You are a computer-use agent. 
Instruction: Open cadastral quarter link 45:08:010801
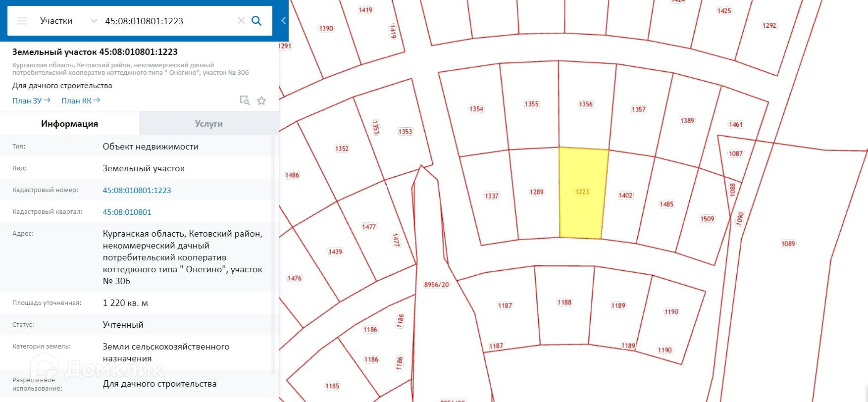click(x=127, y=212)
